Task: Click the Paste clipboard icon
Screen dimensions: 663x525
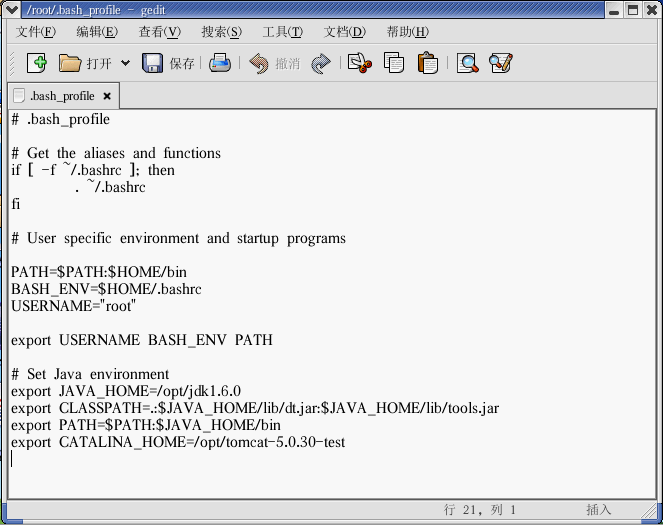Action: [427, 63]
